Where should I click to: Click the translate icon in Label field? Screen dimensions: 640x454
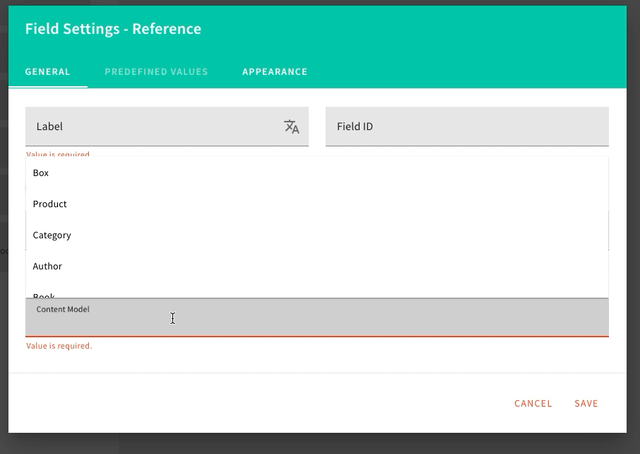pyautogui.click(x=291, y=127)
